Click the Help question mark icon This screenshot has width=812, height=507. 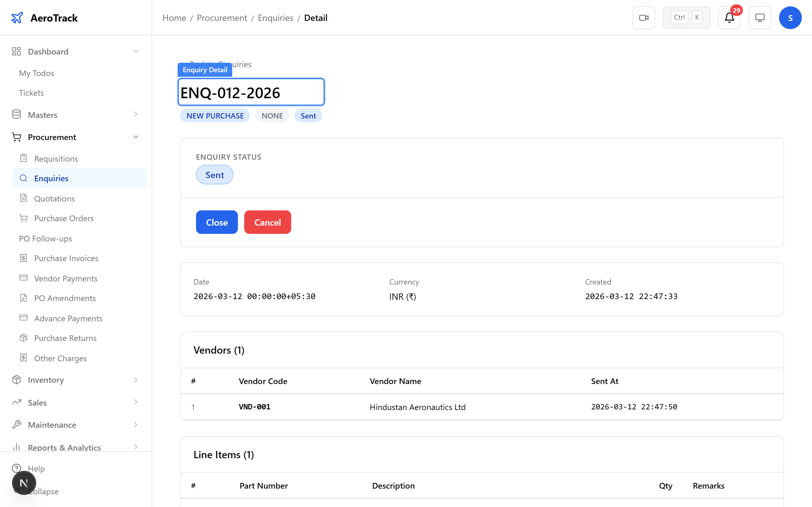[16, 468]
